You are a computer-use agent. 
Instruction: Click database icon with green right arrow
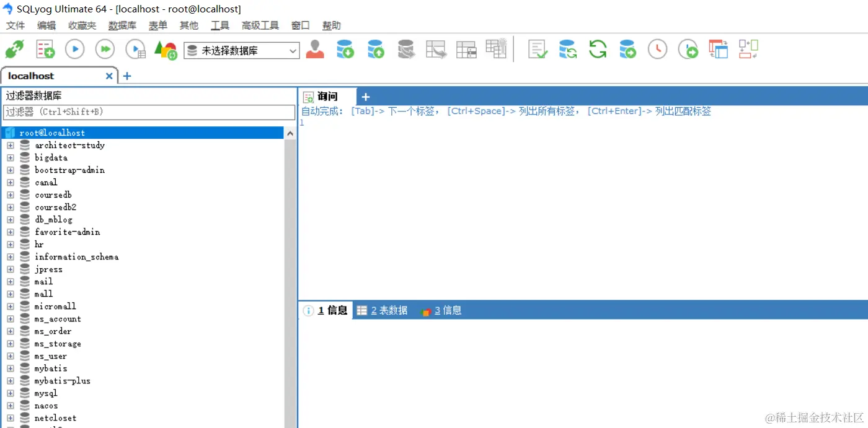[627, 50]
